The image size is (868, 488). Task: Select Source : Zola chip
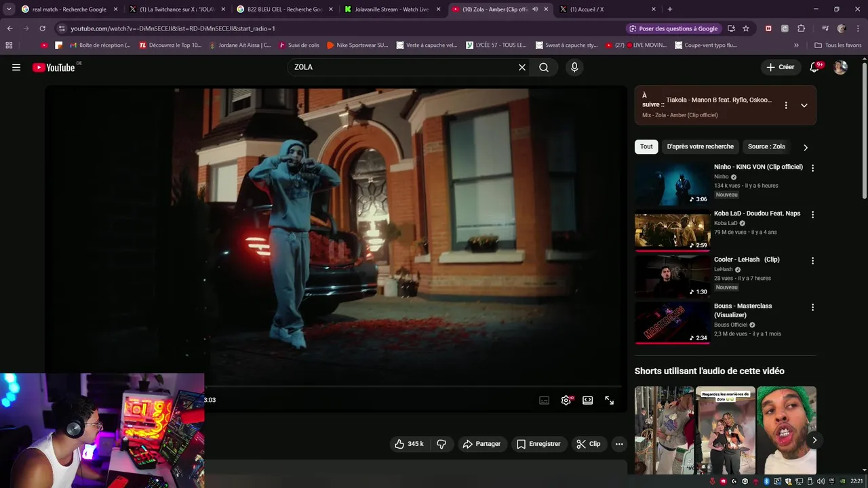coord(766,146)
